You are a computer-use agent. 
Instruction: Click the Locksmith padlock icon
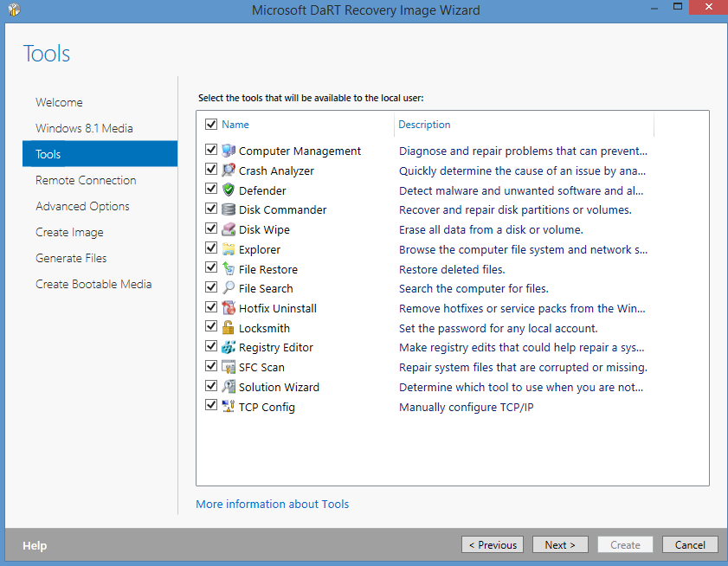(x=228, y=328)
